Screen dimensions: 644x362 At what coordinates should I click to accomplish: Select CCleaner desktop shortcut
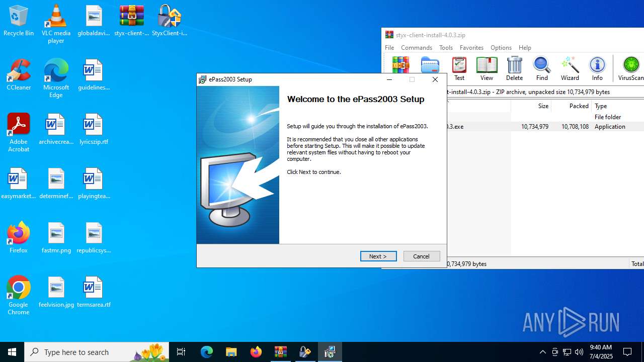[19, 75]
